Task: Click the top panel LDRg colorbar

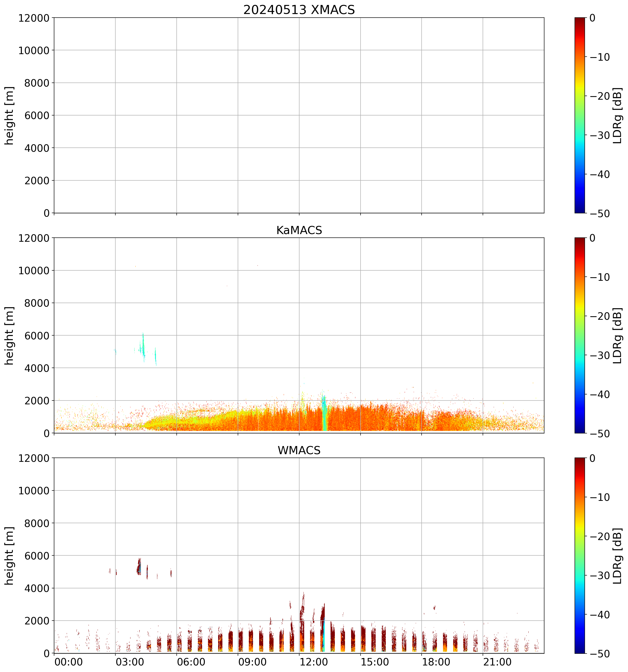Action: coord(580,115)
